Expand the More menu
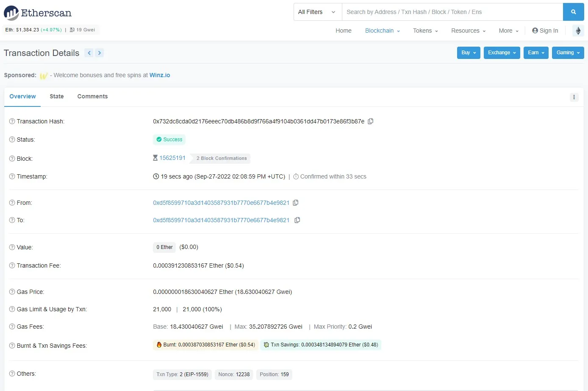Viewport: 588px width, 391px height. (508, 31)
